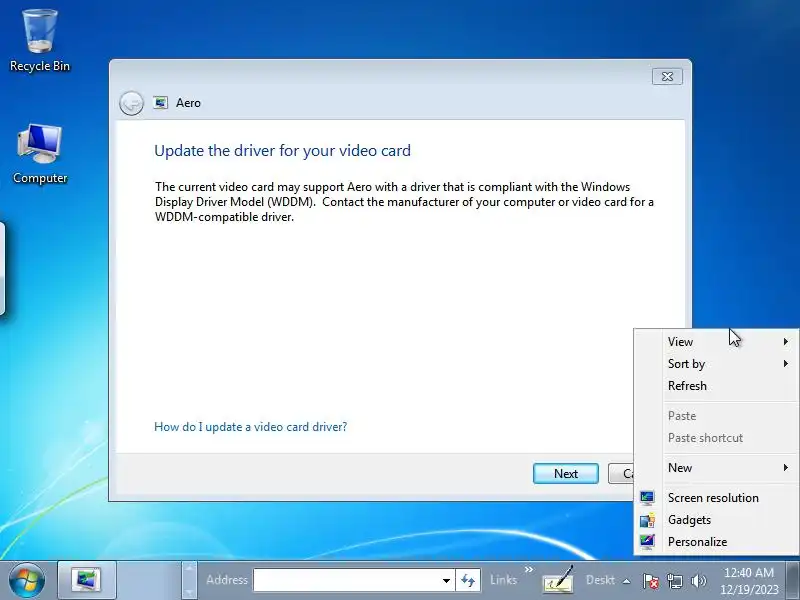Viewport: 800px width, 600px height.
Task: Open 'How do I update a video card driver?' link
Action: click(251, 427)
